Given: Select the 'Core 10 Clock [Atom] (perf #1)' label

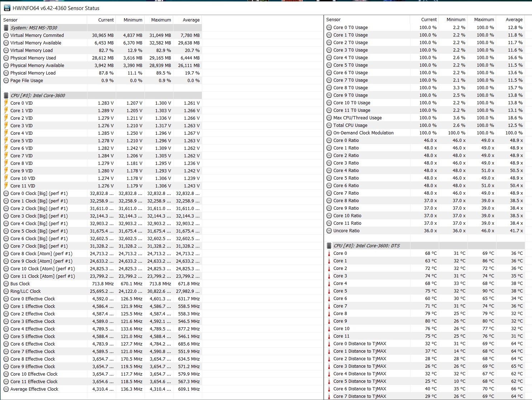Looking at the screenshot, I should click(43, 268).
